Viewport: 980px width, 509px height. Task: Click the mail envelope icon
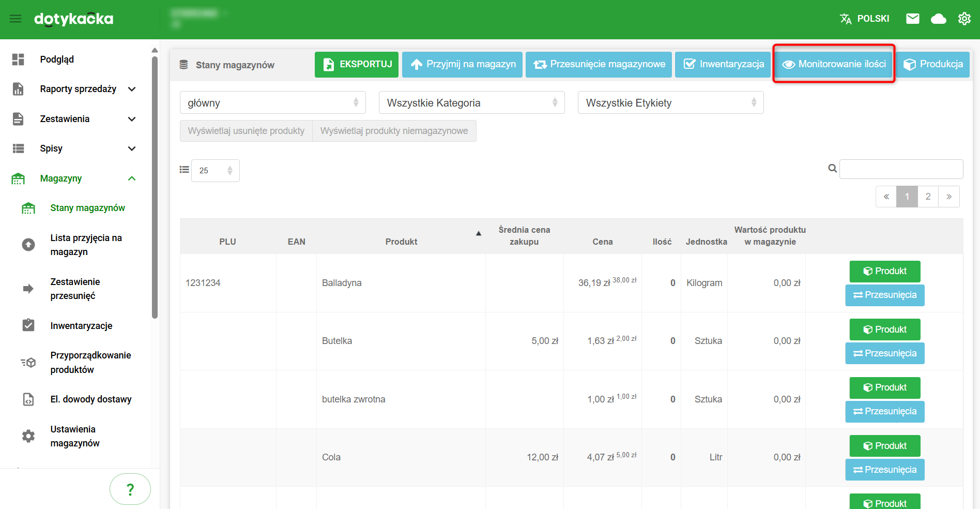pyautogui.click(x=912, y=19)
